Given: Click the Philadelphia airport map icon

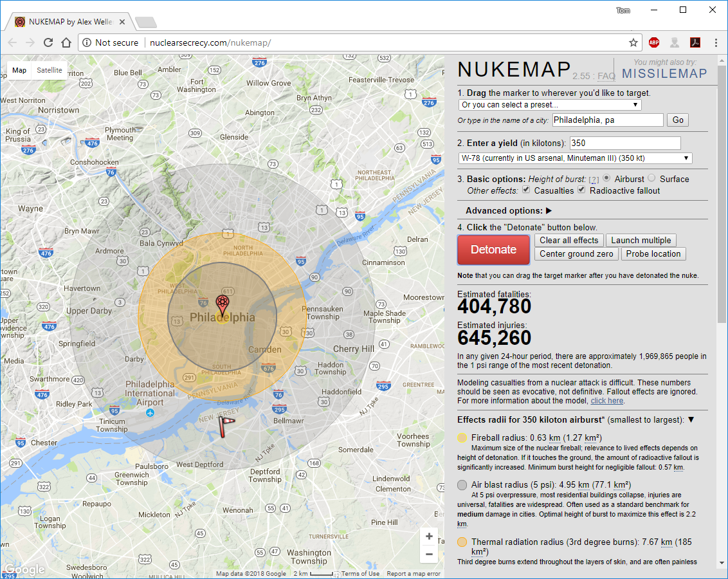Looking at the screenshot, I should click(150, 412).
